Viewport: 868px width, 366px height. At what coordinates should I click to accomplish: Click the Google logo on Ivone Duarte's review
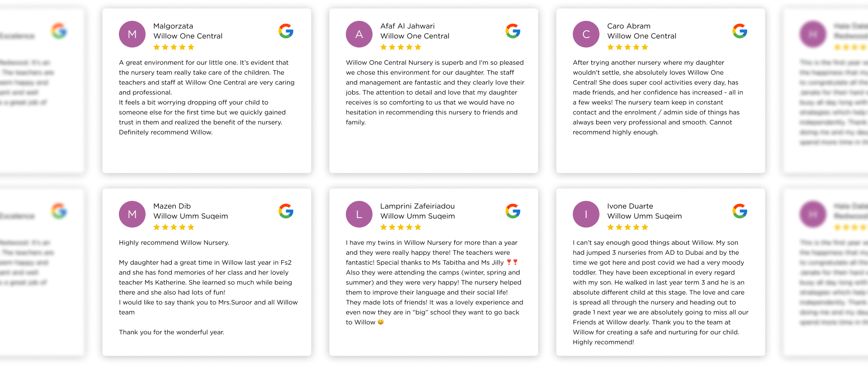(x=740, y=211)
